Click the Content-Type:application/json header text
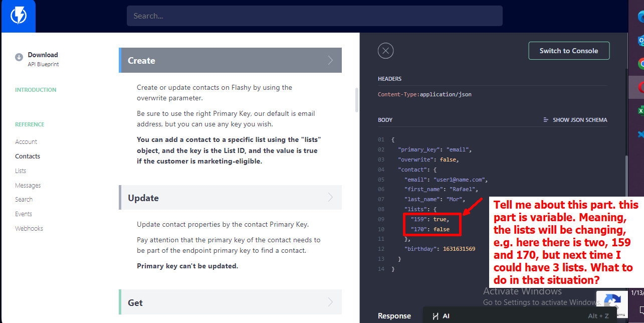Viewport: 644px width, 323px height. 424,94
